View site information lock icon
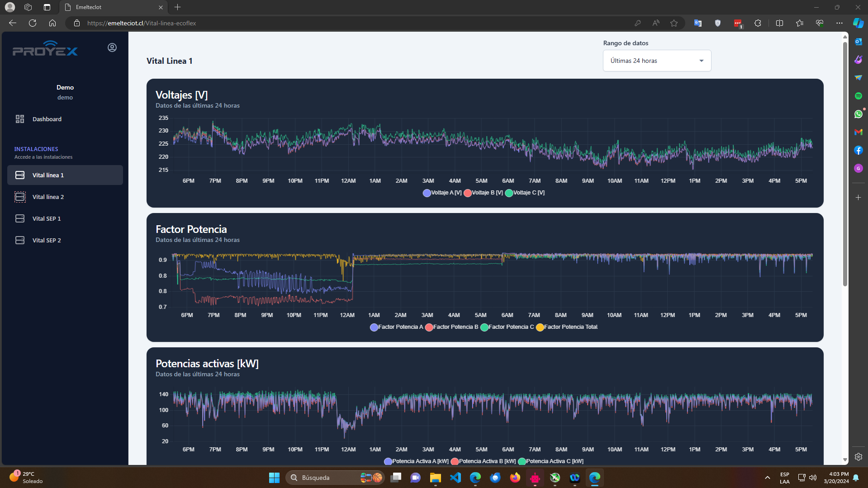The height and width of the screenshot is (488, 868). 77,23
